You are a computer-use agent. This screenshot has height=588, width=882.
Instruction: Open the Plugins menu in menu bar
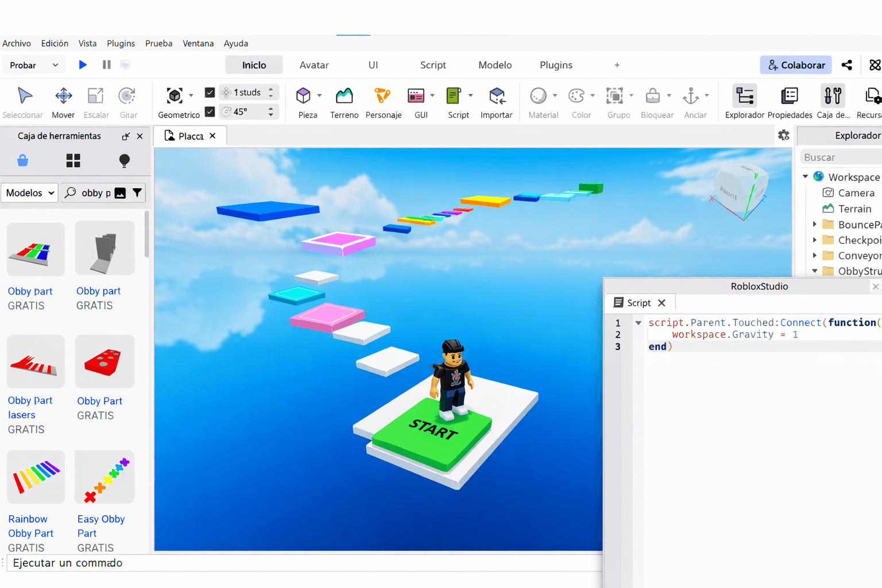point(121,43)
